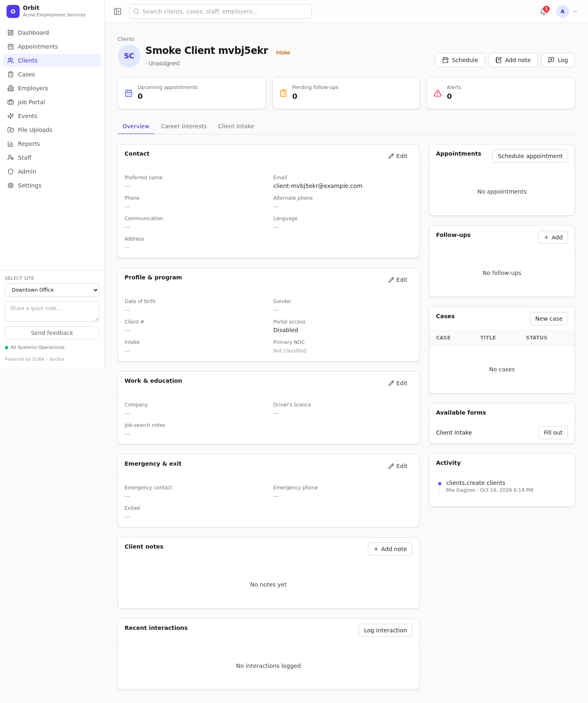Navigate to Employers in the sidebar

(52, 88)
